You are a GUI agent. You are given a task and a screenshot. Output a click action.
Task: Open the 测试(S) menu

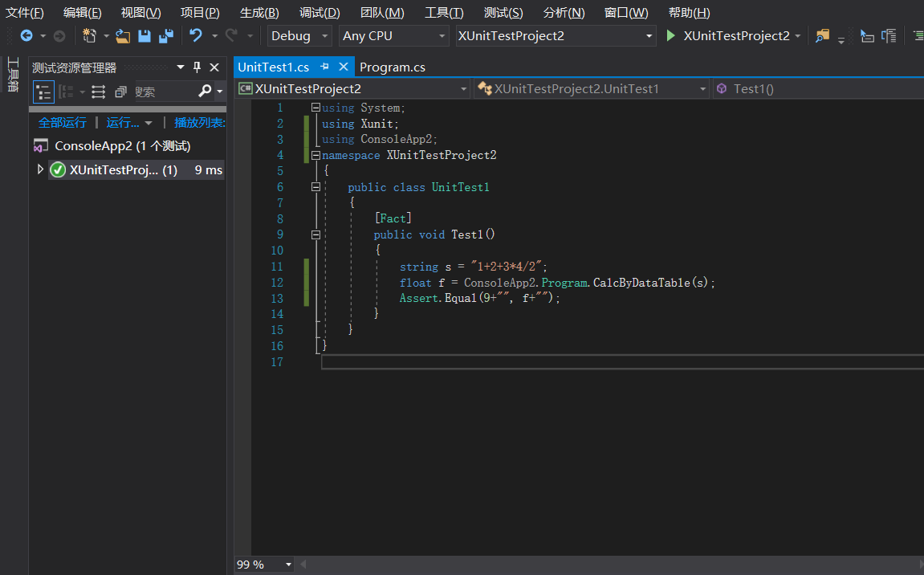point(503,12)
